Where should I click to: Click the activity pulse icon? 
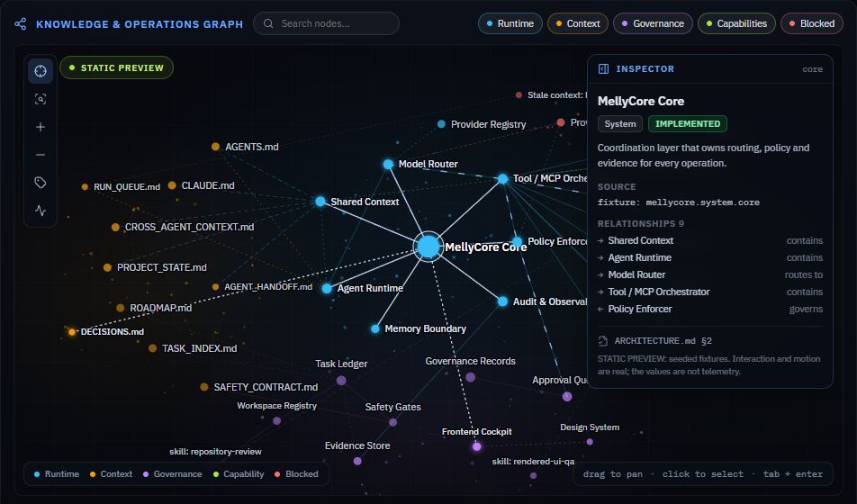coord(41,211)
